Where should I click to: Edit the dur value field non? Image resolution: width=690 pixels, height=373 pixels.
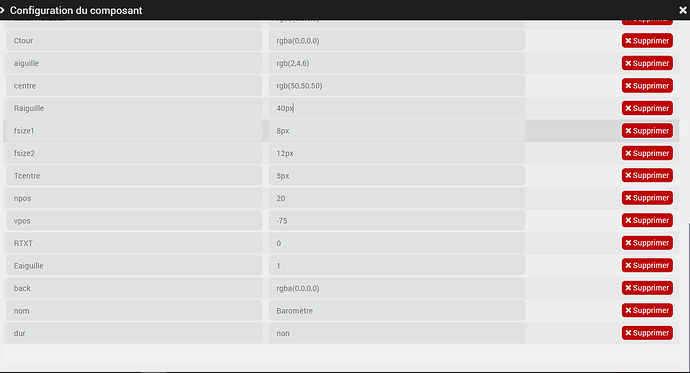click(397, 333)
